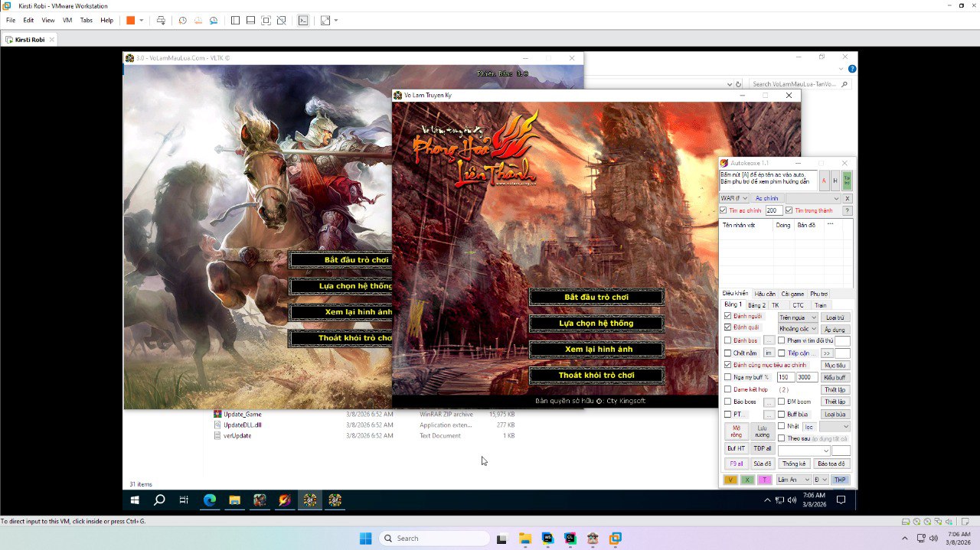The image size is (980, 550).
Task: Click Send Ctrl+Alt+Del toolbar icon in VMware
Action: coord(161,21)
